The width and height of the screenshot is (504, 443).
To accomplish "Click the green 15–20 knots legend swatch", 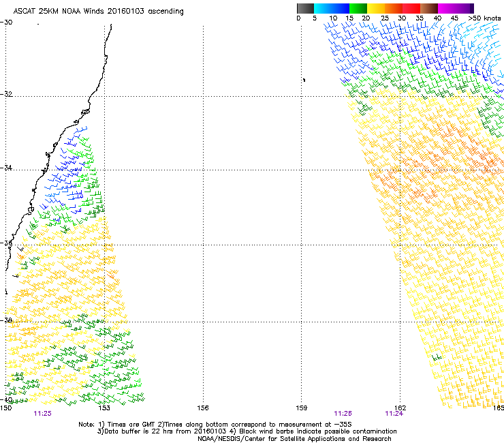I will [358, 8].
